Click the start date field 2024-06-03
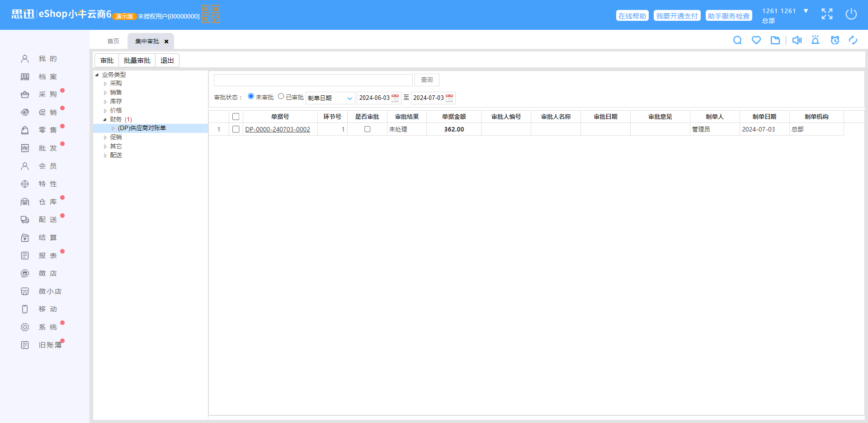Image resolution: width=868 pixels, height=423 pixels. coord(374,98)
